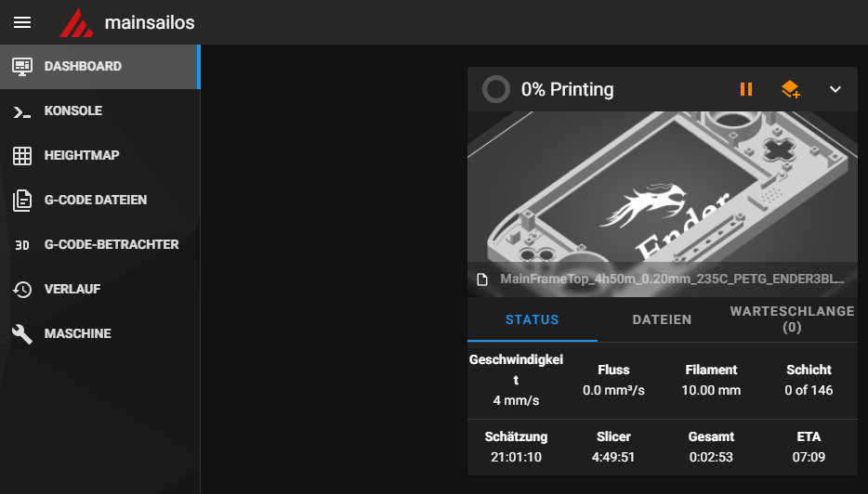Switch to the Dateien tab

[x=662, y=319]
